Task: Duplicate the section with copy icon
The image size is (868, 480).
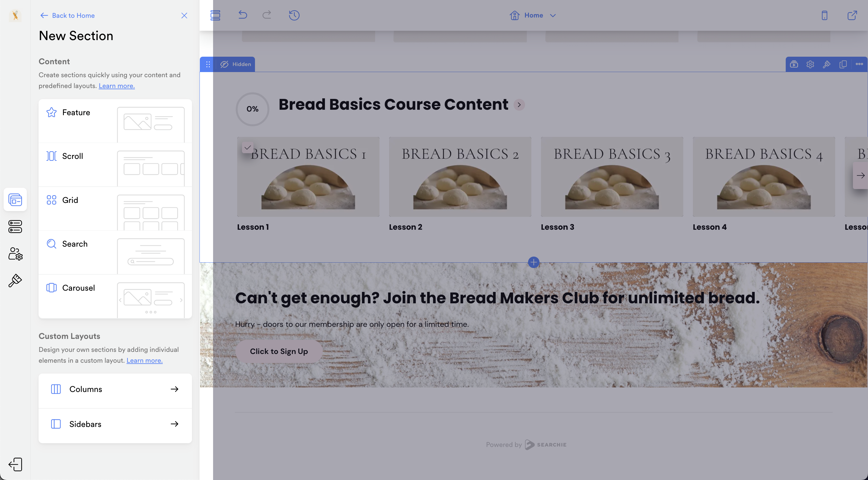Action: pyautogui.click(x=843, y=64)
